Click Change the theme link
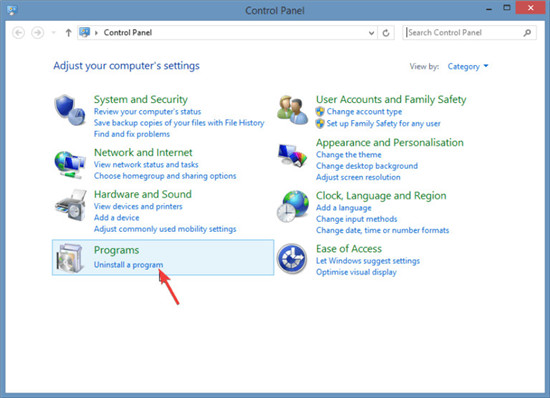Image resolution: width=550 pixels, height=398 pixels. click(348, 155)
